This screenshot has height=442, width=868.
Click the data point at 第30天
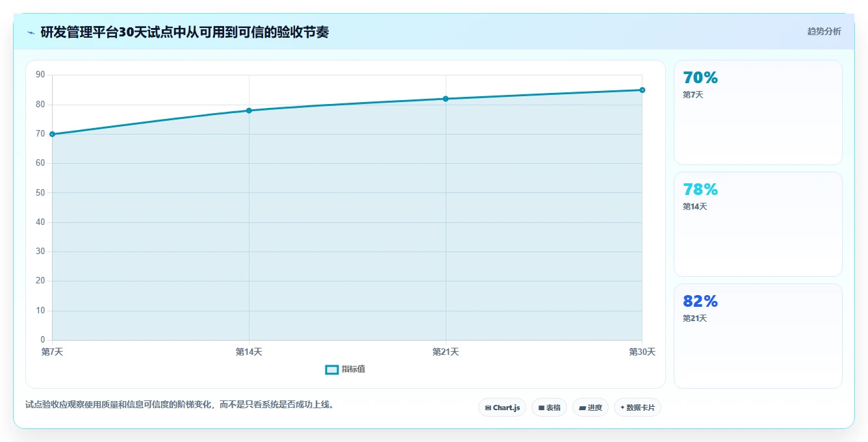tap(642, 90)
